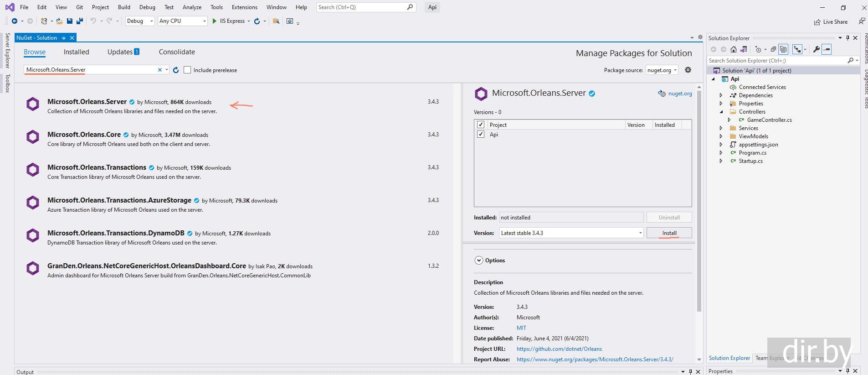Switch to the Installed tab

[76, 52]
